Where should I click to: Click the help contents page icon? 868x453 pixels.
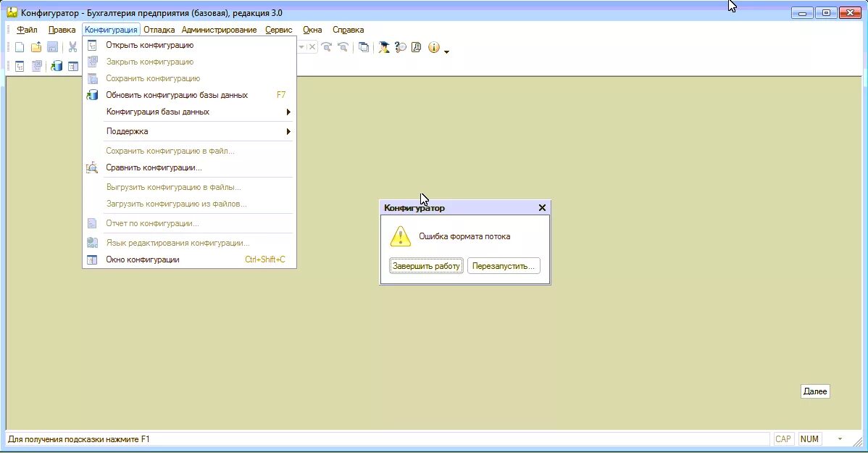[x=417, y=48]
